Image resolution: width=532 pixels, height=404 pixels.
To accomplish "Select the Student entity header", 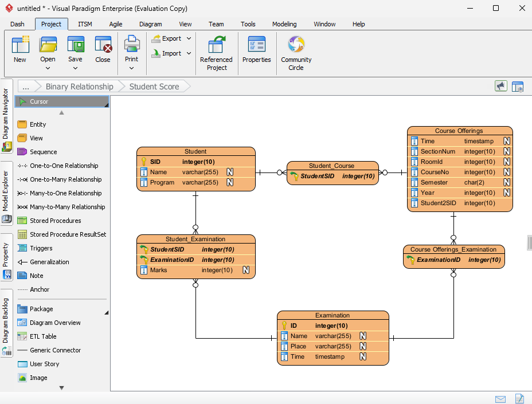I will click(x=195, y=151).
